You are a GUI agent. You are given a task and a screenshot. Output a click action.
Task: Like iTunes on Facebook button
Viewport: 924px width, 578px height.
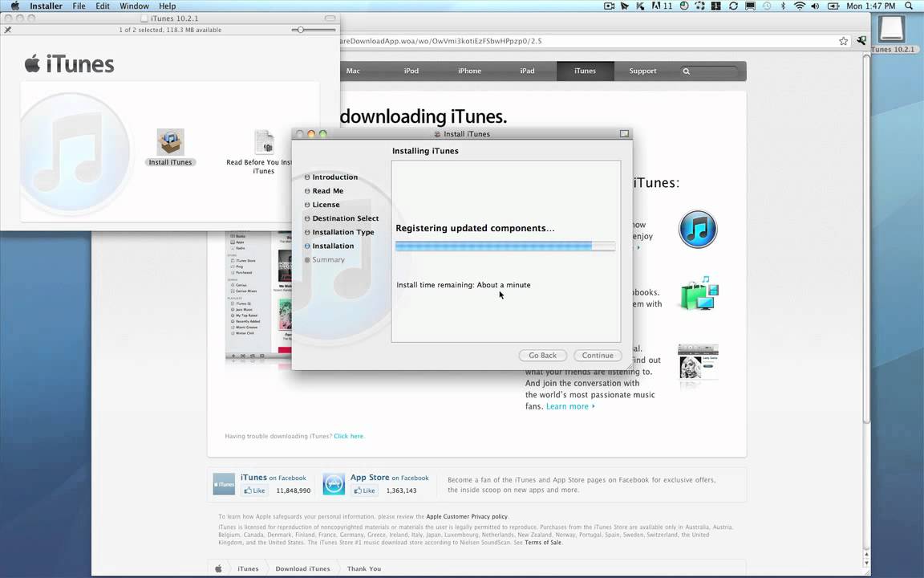point(254,490)
